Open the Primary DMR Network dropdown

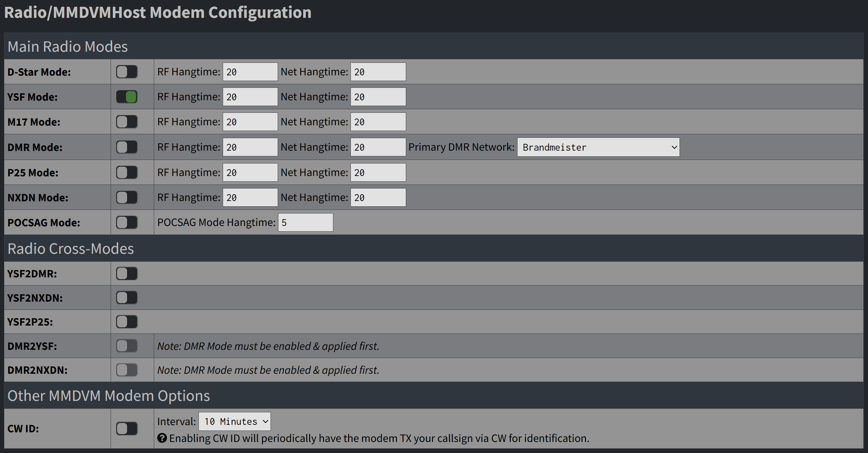(x=598, y=147)
